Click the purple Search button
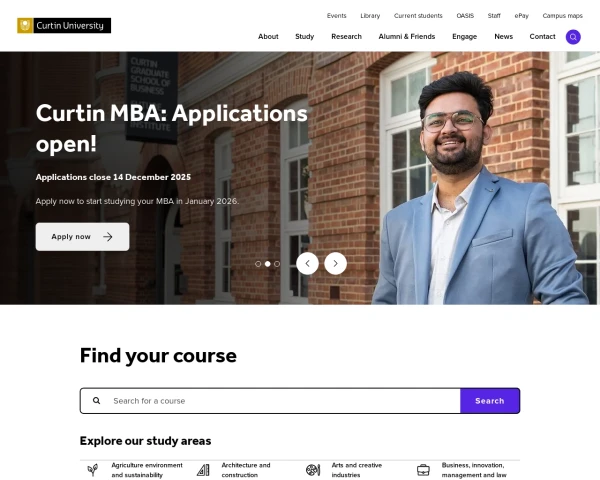Viewport: 600px width, 480px height. (x=490, y=401)
